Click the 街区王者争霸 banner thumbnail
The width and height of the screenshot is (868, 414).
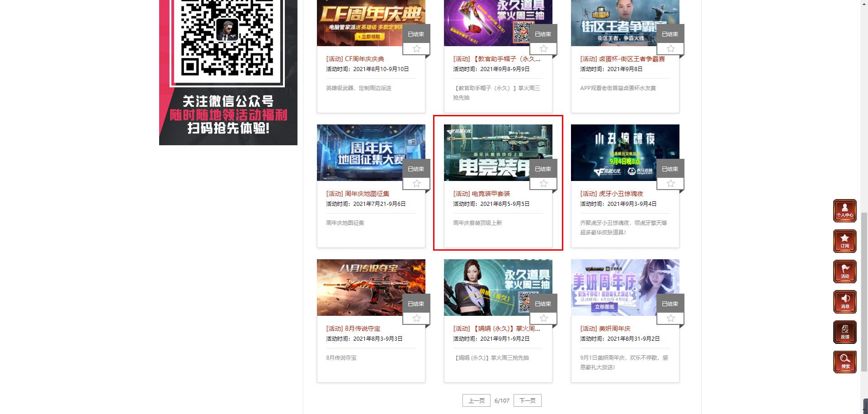coord(625,23)
